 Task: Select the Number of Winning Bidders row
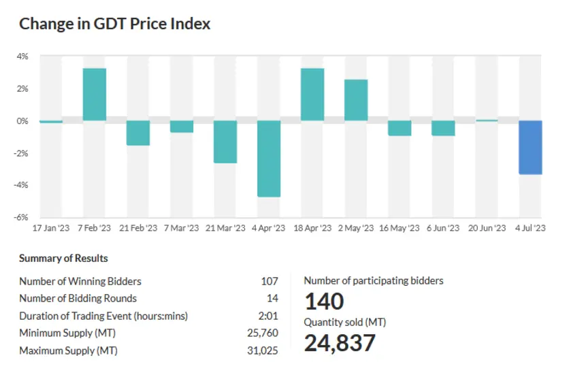coord(148,281)
